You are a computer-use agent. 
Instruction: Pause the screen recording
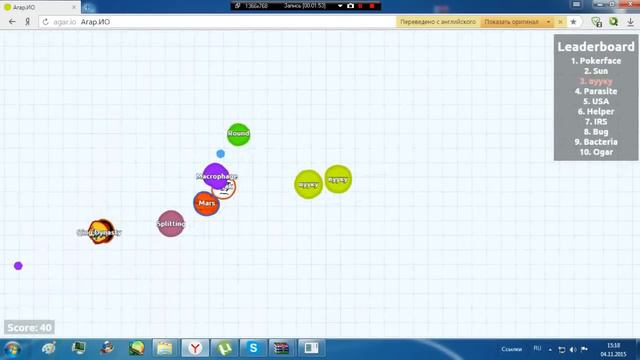click(360, 6)
